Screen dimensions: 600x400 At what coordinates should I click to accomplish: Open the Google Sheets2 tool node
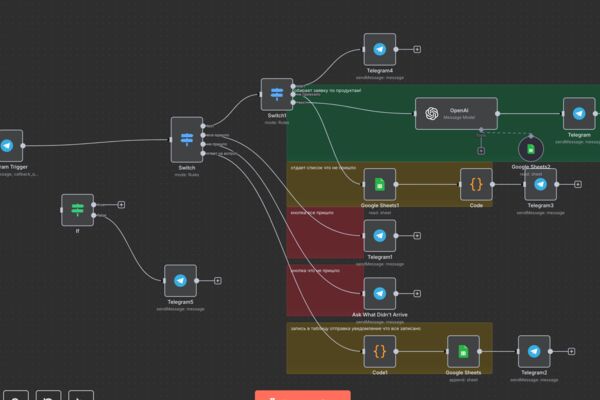click(x=531, y=149)
